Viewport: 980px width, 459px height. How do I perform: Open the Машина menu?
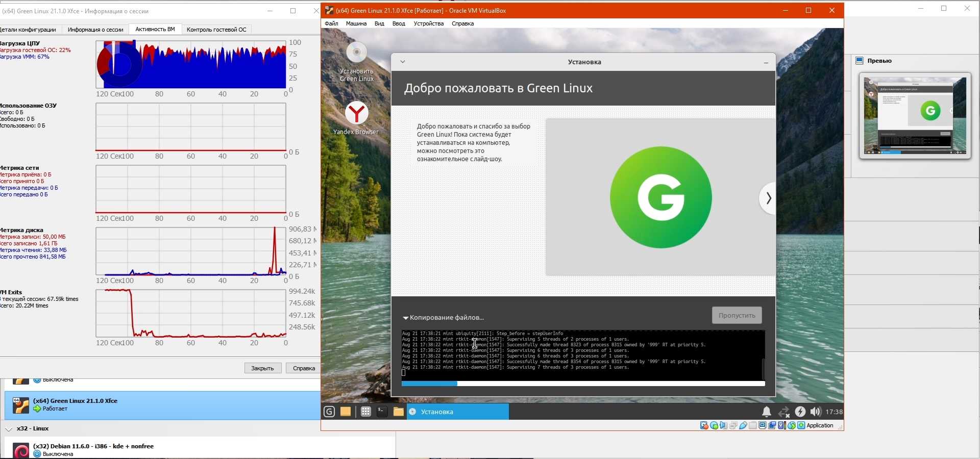[x=356, y=23]
